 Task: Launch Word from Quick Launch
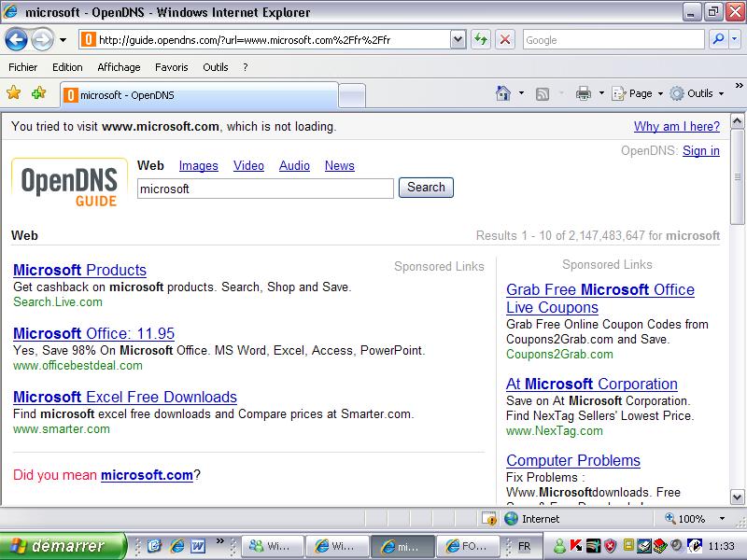[x=198, y=546]
